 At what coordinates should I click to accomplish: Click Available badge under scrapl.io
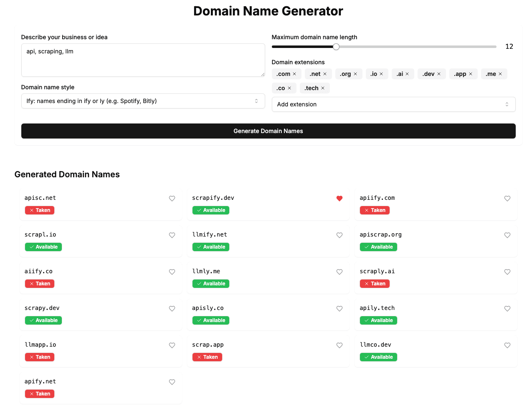(43, 247)
